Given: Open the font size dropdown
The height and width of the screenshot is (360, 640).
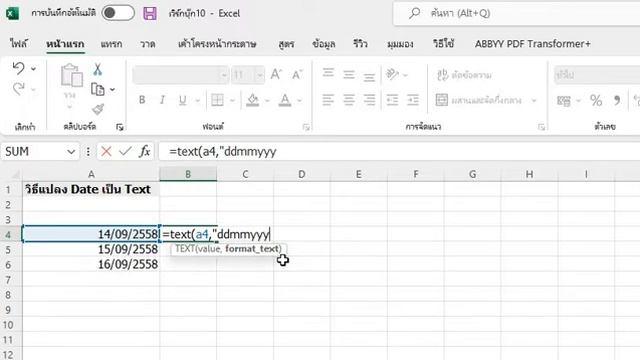Looking at the screenshot, I should pyautogui.click(x=260, y=75).
